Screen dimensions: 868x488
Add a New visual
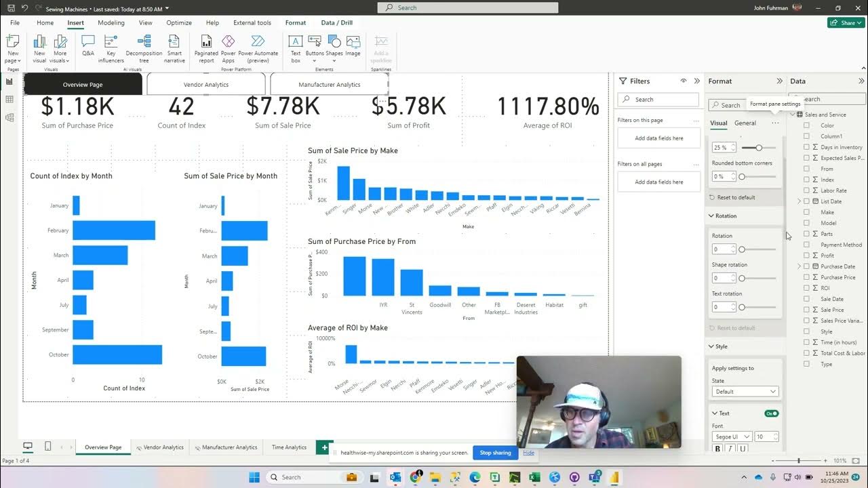coord(39,48)
